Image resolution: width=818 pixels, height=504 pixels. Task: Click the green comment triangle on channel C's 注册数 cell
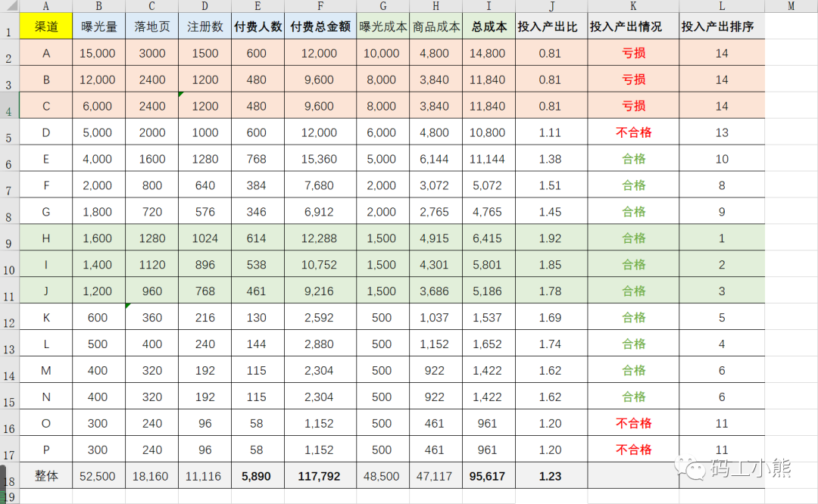click(x=182, y=94)
